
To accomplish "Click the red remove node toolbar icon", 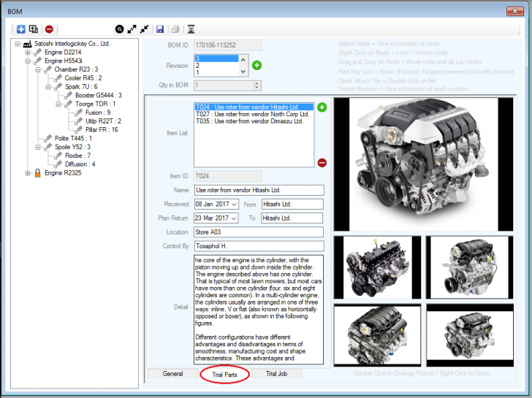I will click(x=49, y=29).
